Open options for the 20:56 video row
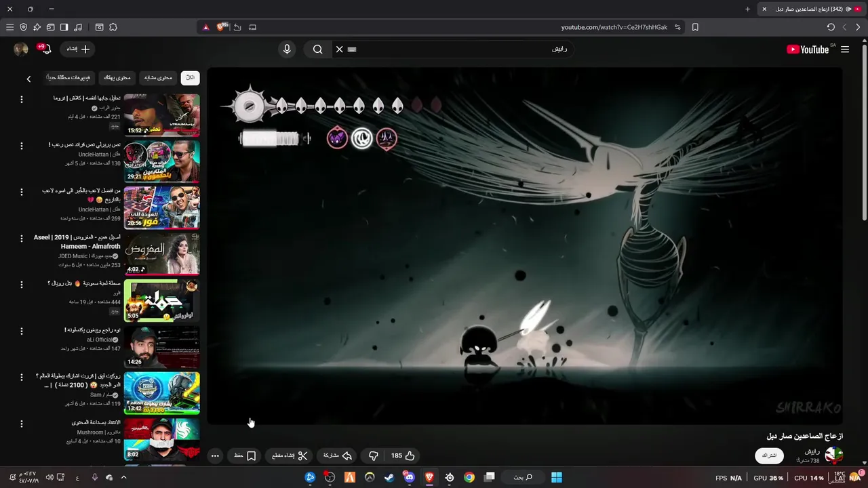 tap(21, 192)
